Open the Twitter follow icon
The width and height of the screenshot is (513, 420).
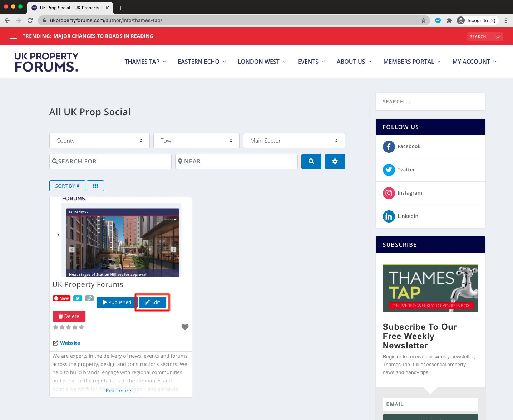tap(389, 170)
